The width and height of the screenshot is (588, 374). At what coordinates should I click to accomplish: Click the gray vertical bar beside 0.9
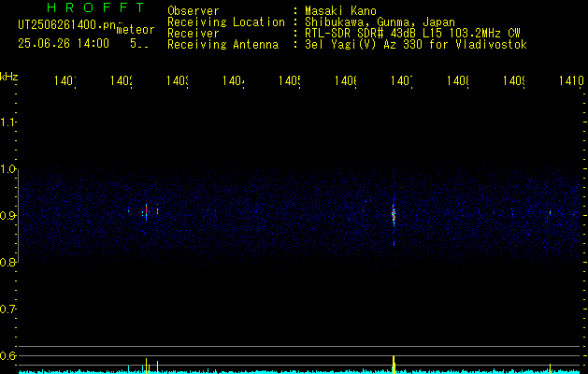pos(19,215)
